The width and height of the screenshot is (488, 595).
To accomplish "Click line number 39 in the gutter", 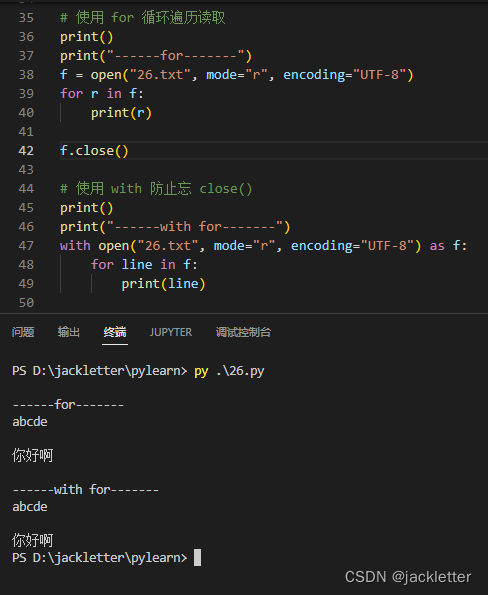I will point(26,94).
